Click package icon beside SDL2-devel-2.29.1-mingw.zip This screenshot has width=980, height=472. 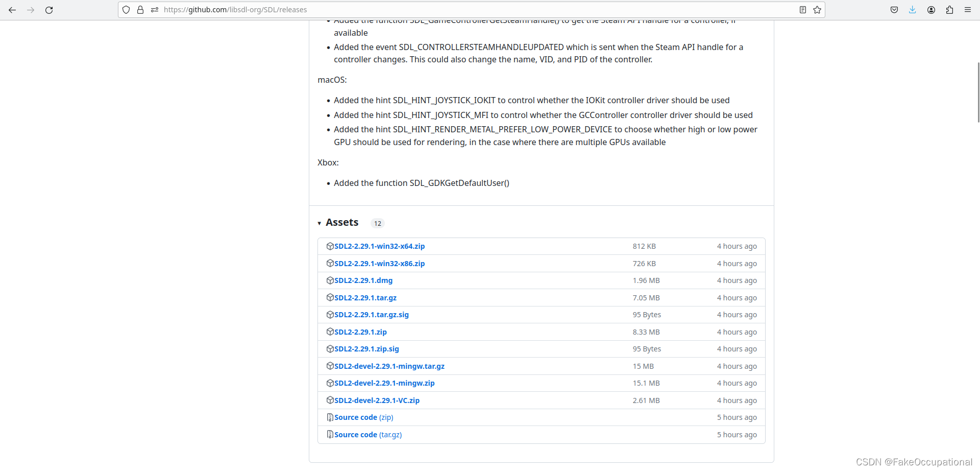[330, 383]
